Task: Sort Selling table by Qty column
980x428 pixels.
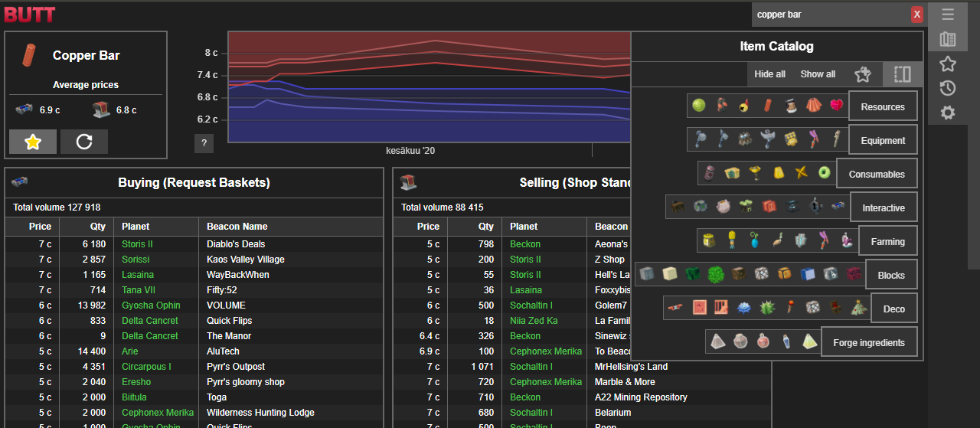Action: point(475,227)
